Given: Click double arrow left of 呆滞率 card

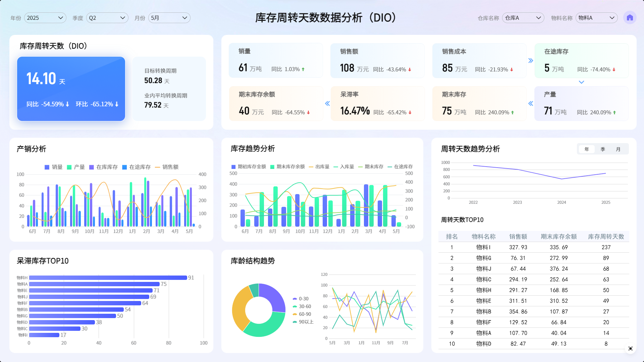Looking at the screenshot, I should click(x=327, y=104).
